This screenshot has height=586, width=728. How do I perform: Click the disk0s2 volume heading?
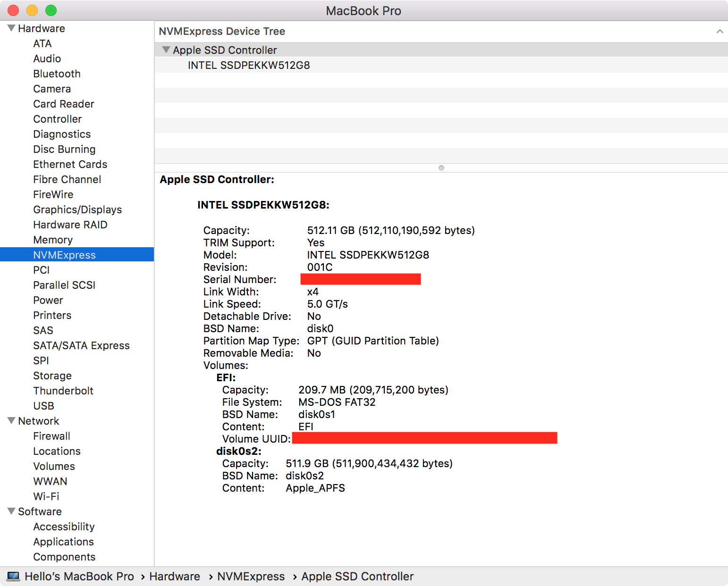239,451
